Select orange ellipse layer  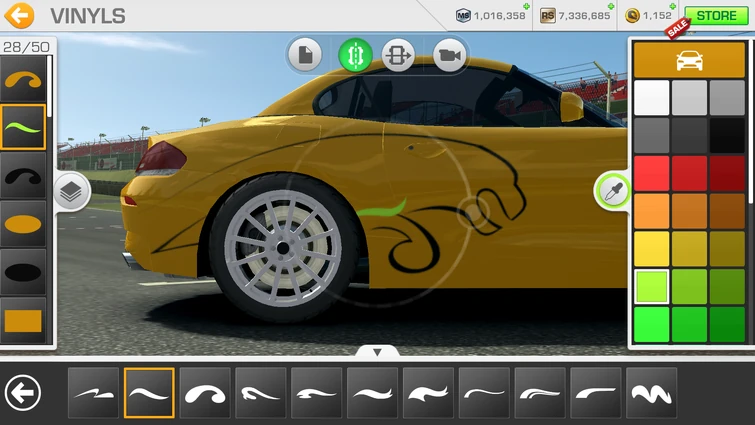point(23,224)
